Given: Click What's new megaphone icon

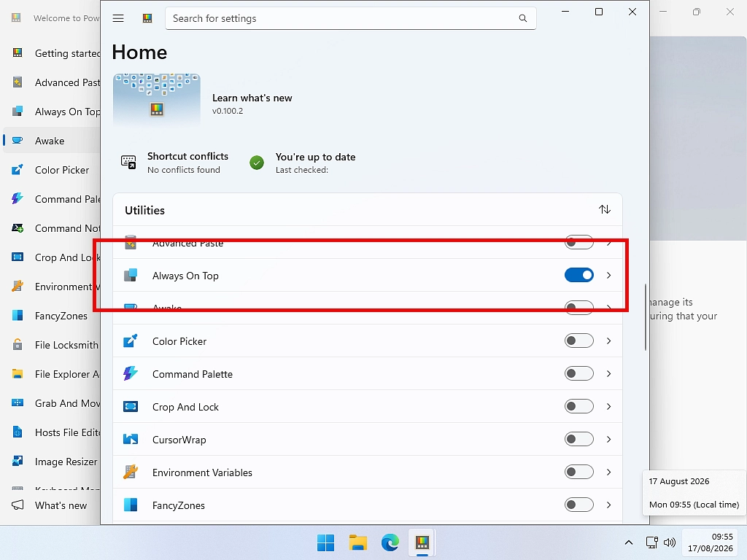Looking at the screenshot, I should [18, 505].
